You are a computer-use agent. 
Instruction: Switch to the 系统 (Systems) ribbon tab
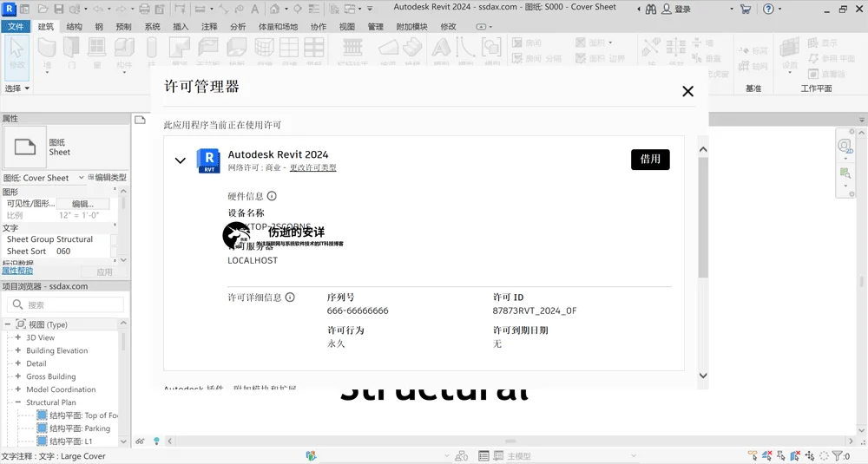coord(152,27)
